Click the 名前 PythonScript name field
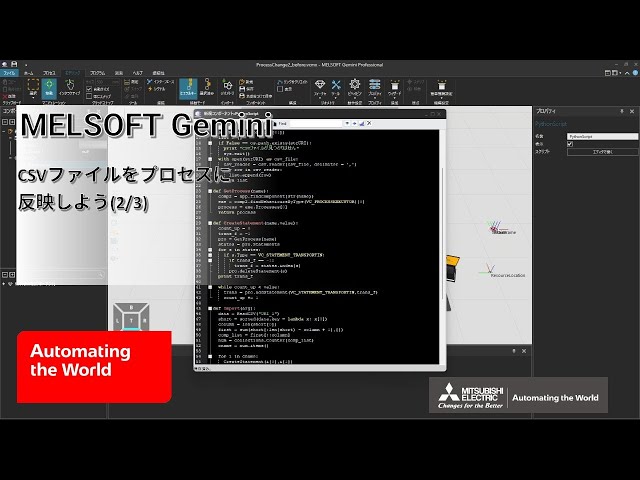The height and width of the screenshot is (480, 640). [602, 136]
